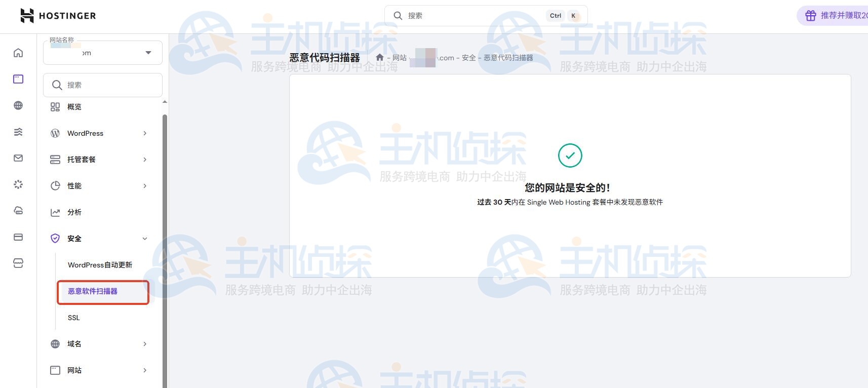This screenshot has height=388, width=868.
Task: Open the website name dropdown
Action: pos(103,53)
